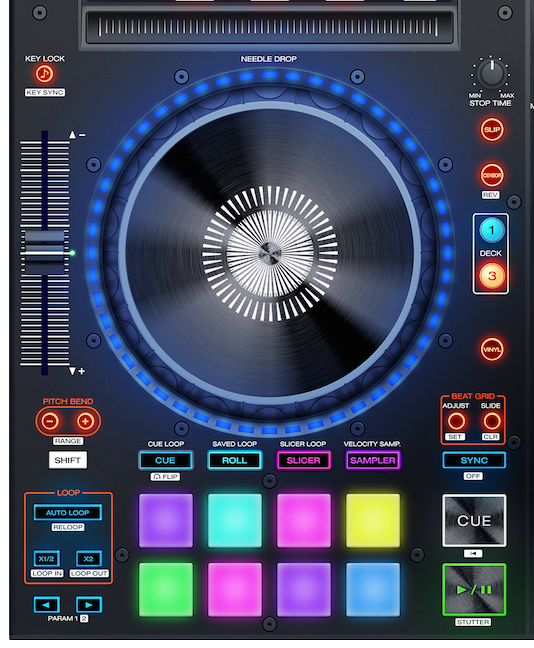Click the STUTTER label
Image resolution: width=534 pixels, height=648 pixels.
coord(473,622)
